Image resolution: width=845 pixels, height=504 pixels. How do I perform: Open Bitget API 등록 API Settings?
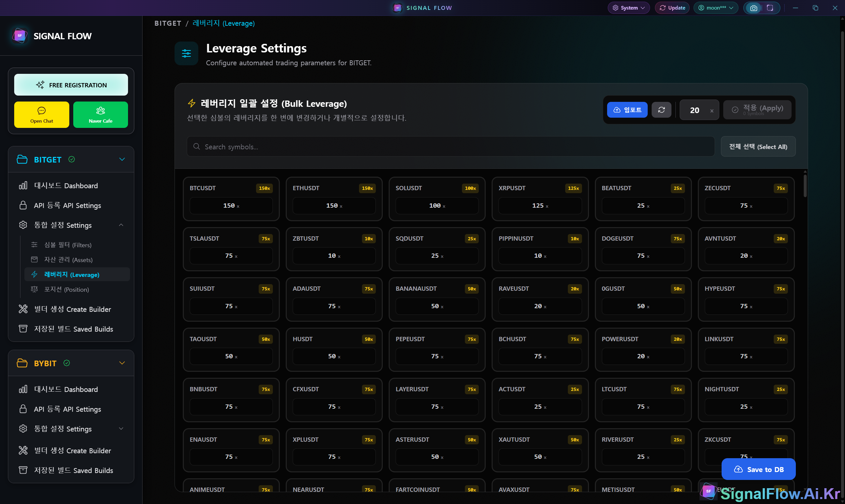tap(67, 205)
